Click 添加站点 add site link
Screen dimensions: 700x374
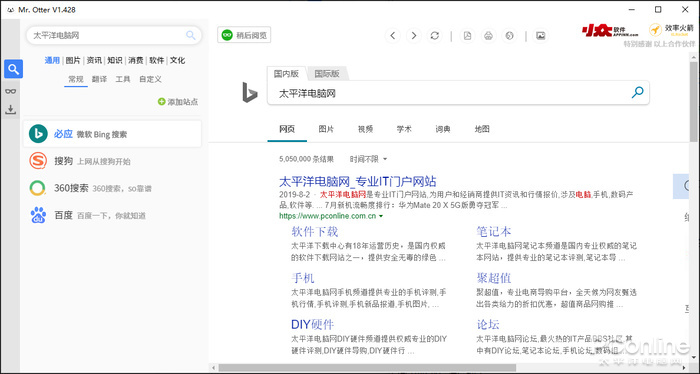pyautogui.click(x=178, y=102)
